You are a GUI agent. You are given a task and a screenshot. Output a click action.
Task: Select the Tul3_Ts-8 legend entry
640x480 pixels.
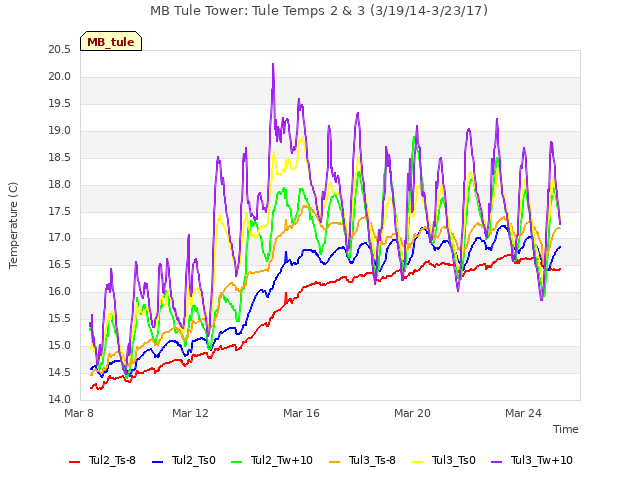point(362,460)
